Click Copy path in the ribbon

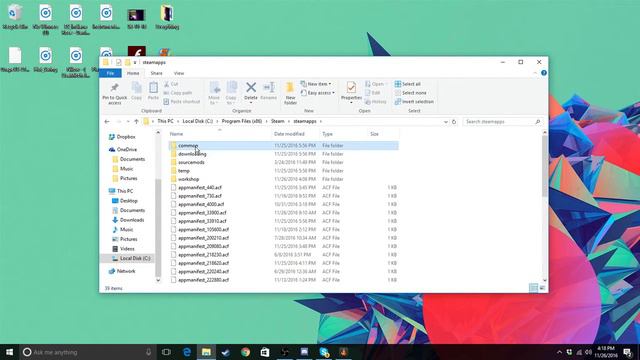pos(178,93)
